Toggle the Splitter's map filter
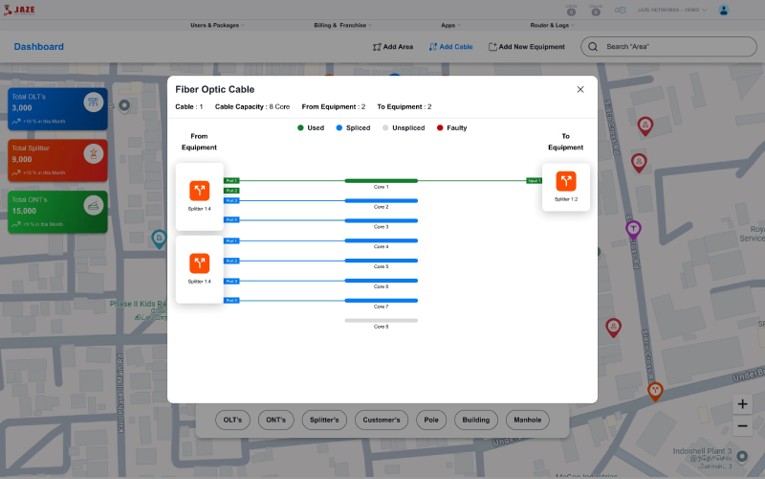The height and width of the screenshot is (479, 765). click(x=324, y=420)
